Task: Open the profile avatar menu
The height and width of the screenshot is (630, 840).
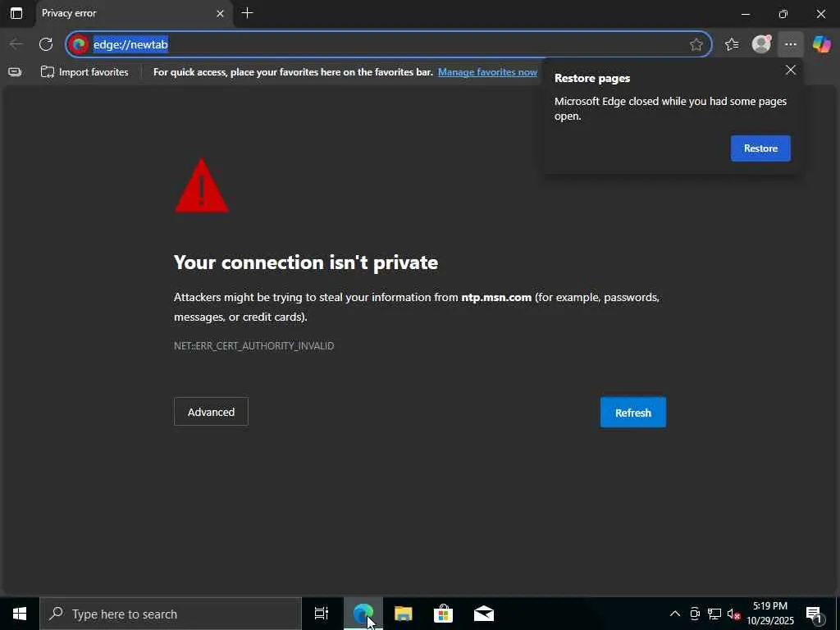Action: [x=761, y=44]
